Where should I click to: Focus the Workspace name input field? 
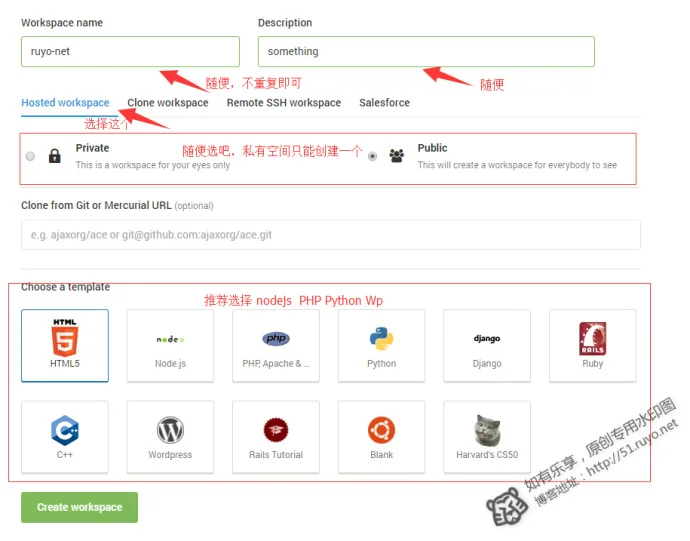(x=130, y=52)
